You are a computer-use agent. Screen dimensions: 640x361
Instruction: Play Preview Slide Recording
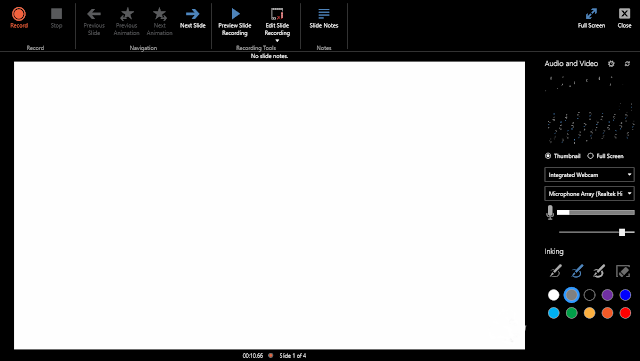pos(235,22)
